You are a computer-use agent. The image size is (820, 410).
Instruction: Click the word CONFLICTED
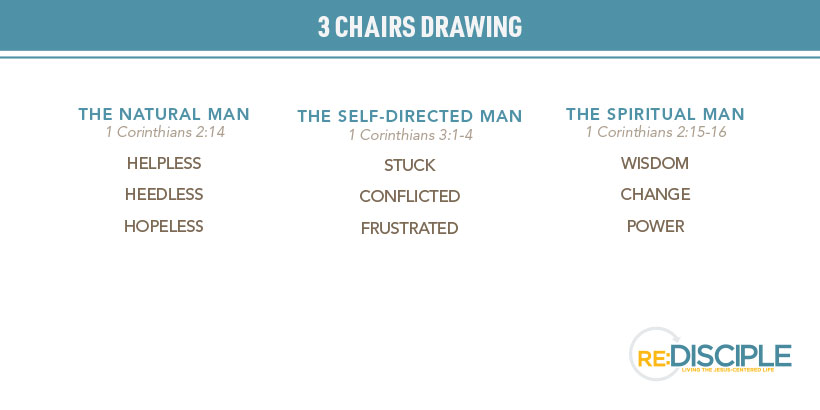409,197
